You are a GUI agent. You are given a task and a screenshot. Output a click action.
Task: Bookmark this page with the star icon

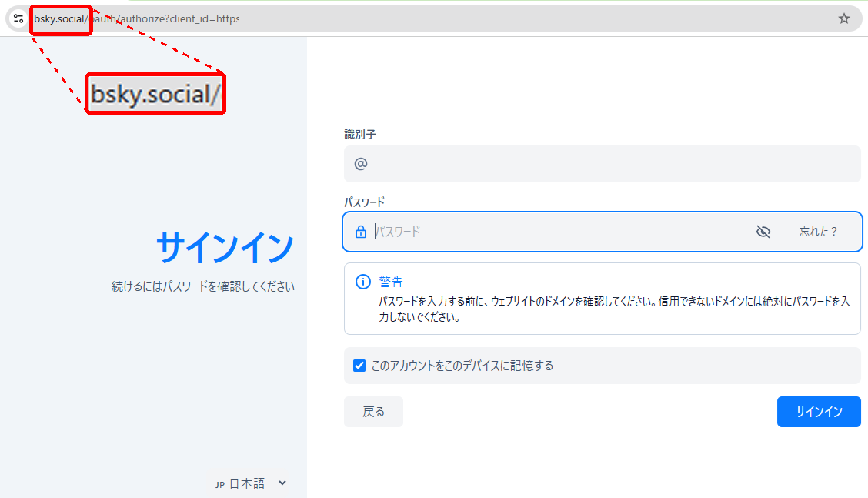pyautogui.click(x=843, y=18)
